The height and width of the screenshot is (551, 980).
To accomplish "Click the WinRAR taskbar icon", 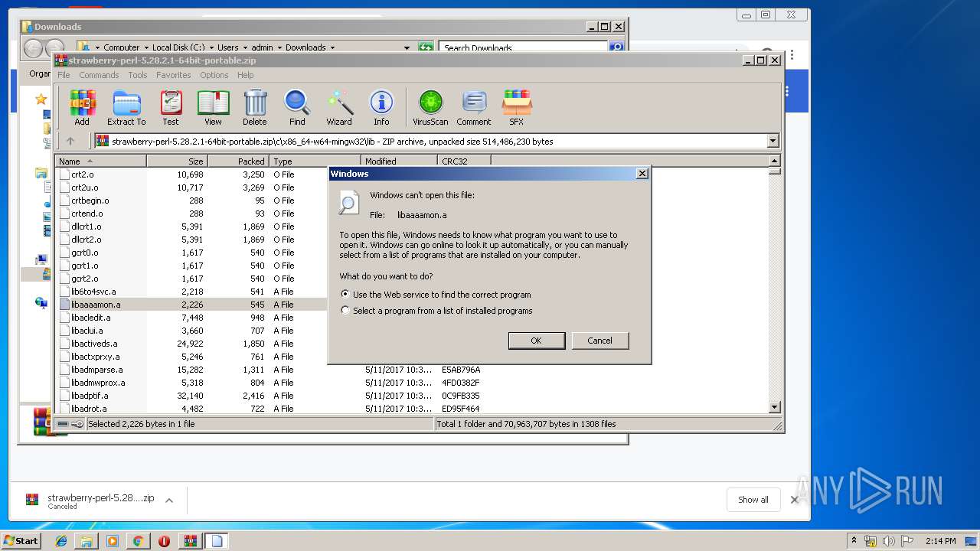I will (191, 541).
